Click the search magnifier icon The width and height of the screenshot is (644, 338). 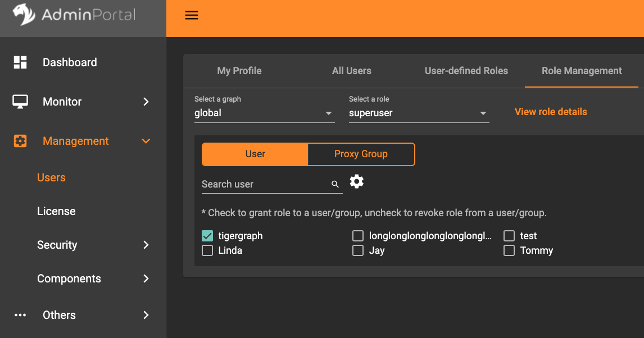pos(335,184)
